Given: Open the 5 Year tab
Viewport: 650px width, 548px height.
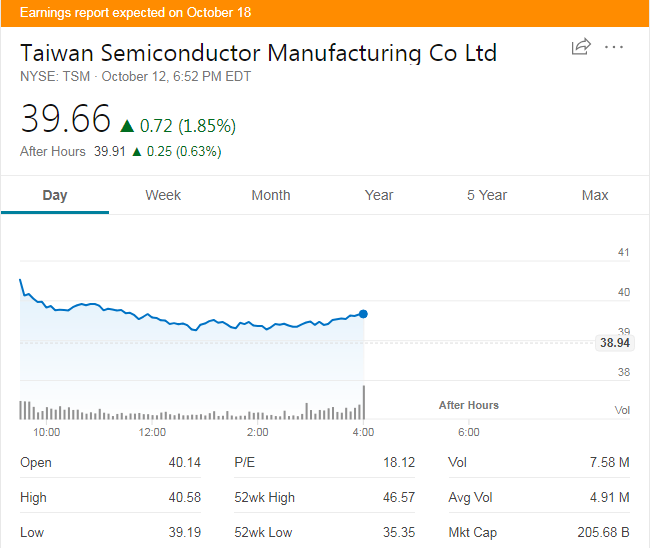Looking at the screenshot, I should pyautogui.click(x=487, y=195).
